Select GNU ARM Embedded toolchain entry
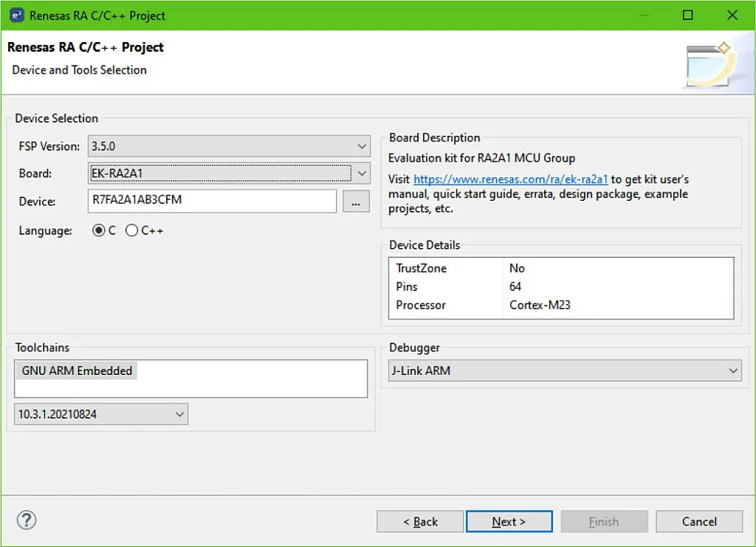The width and height of the screenshot is (756, 547). [77, 371]
